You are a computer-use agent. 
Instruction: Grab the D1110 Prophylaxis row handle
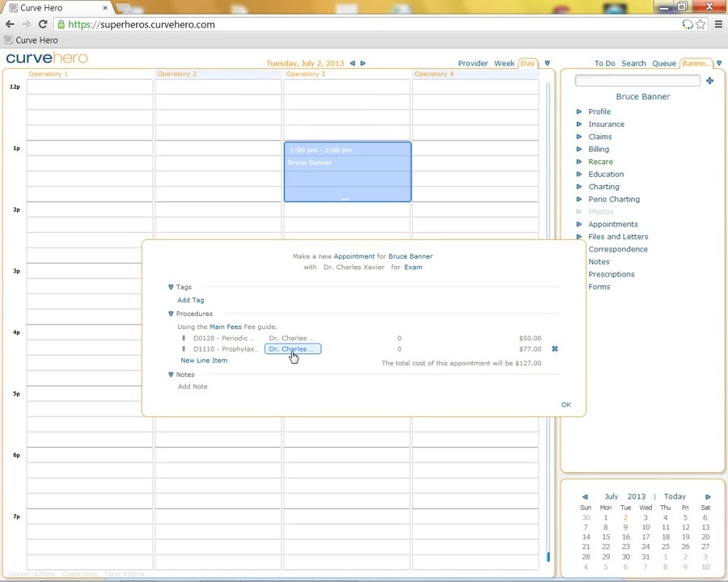(x=184, y=348)
